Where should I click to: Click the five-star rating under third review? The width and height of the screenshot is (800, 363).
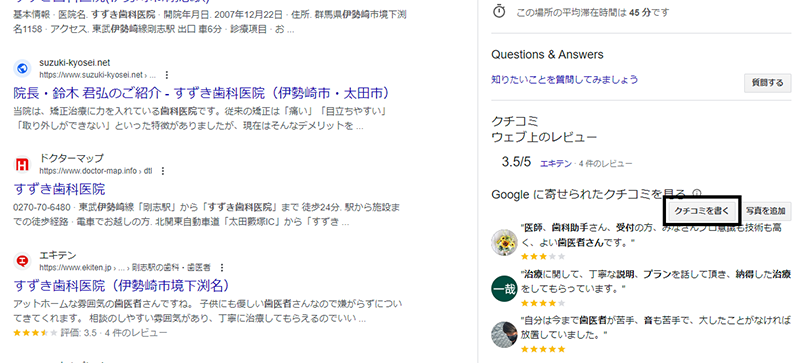coord(543,349)
